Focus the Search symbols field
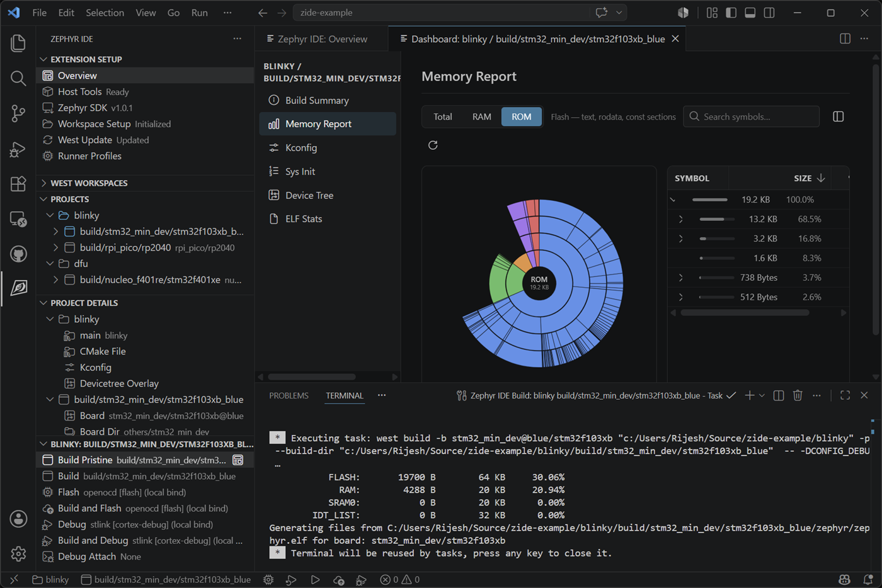 (751, 116)
